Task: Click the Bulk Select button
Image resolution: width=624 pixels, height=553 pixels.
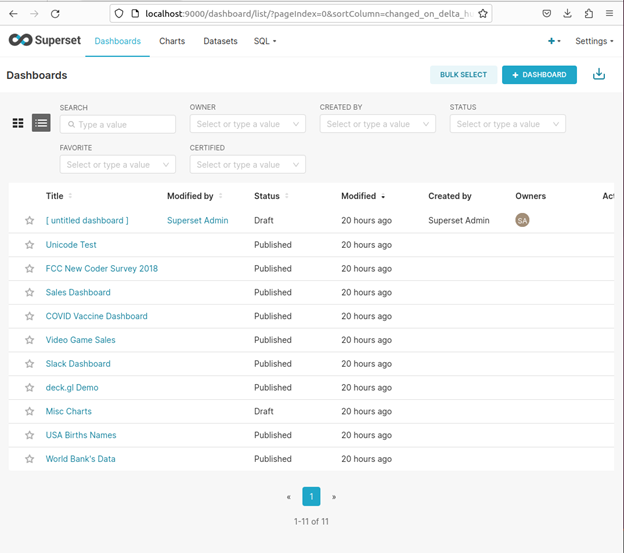Action: 463,75
